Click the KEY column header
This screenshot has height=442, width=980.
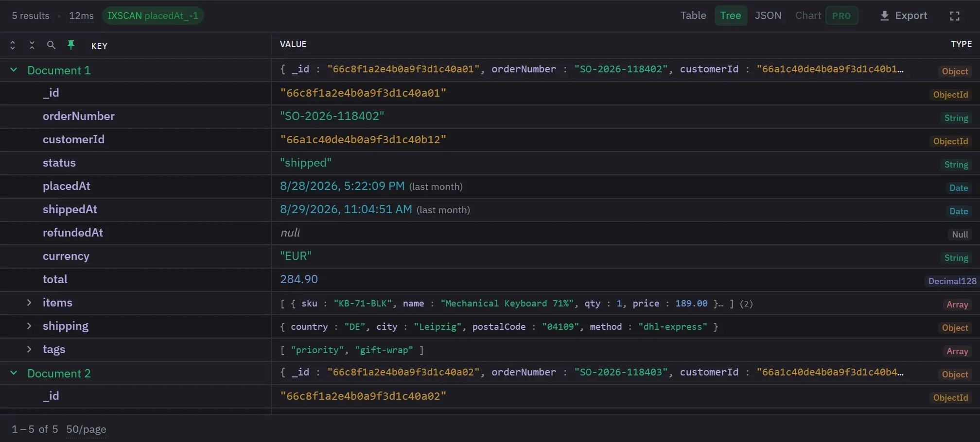[99, 46]
